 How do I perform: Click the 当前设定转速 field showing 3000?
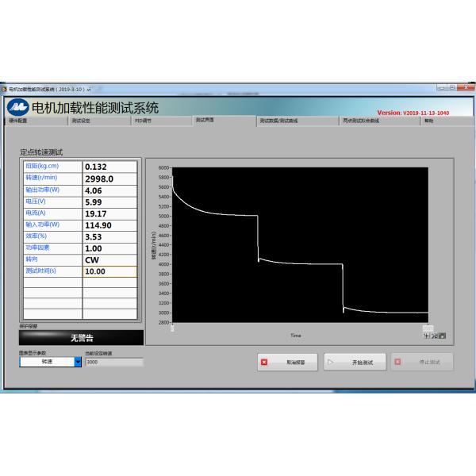113,362
